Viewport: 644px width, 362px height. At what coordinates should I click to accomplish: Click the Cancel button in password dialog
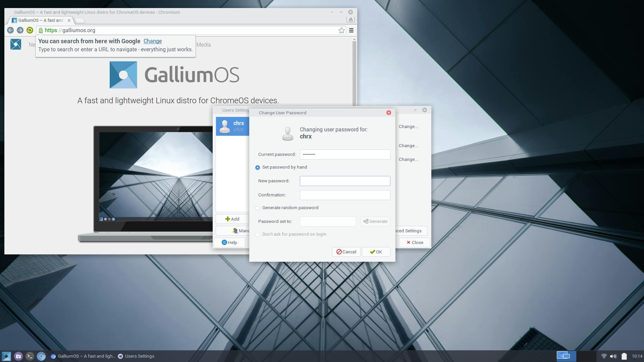tap(346, 252)
